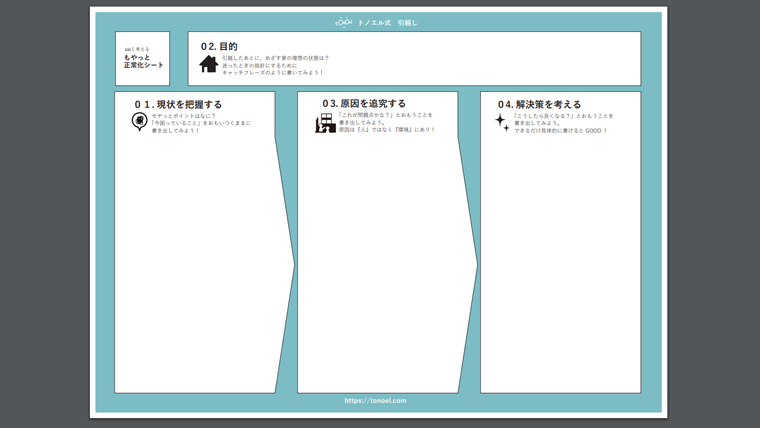Click the sparkle icon under 04. 解決策を考える
The image size is (760, 428).
tap(501, 122)
